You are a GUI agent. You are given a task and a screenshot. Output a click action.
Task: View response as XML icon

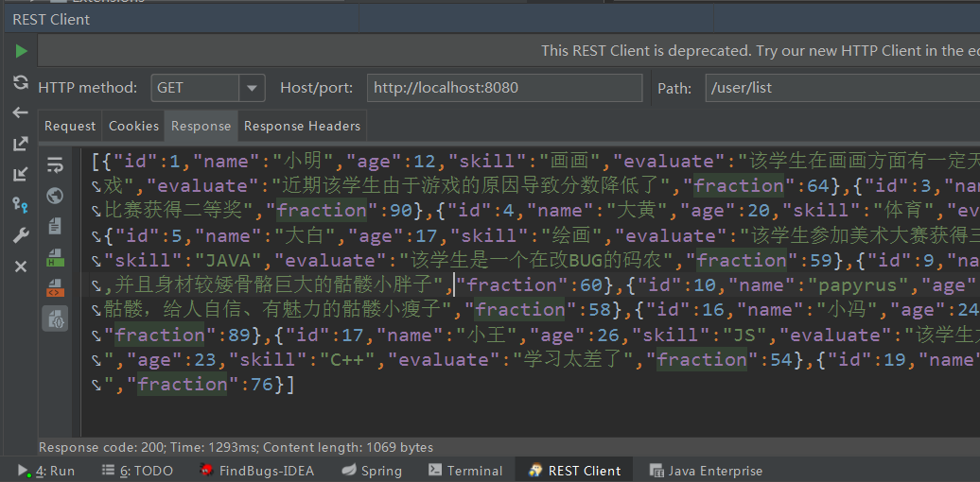pyautogui.click(x=55, y=287)
